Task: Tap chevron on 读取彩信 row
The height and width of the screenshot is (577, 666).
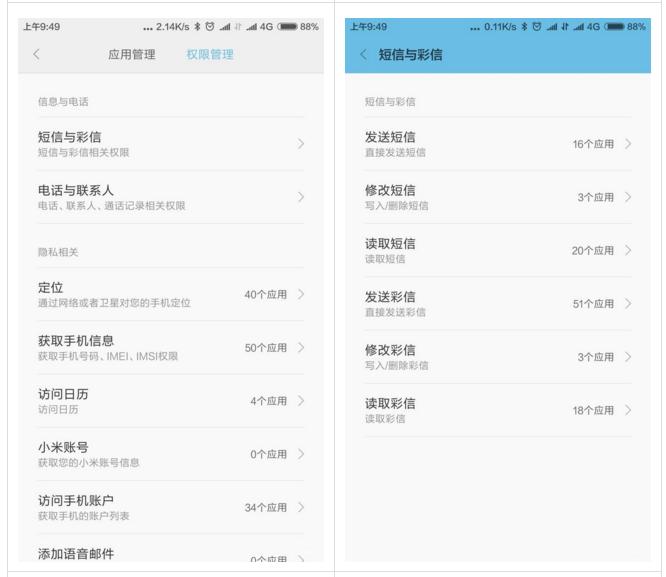Action: pyautogui.click(x=628, y=410)
